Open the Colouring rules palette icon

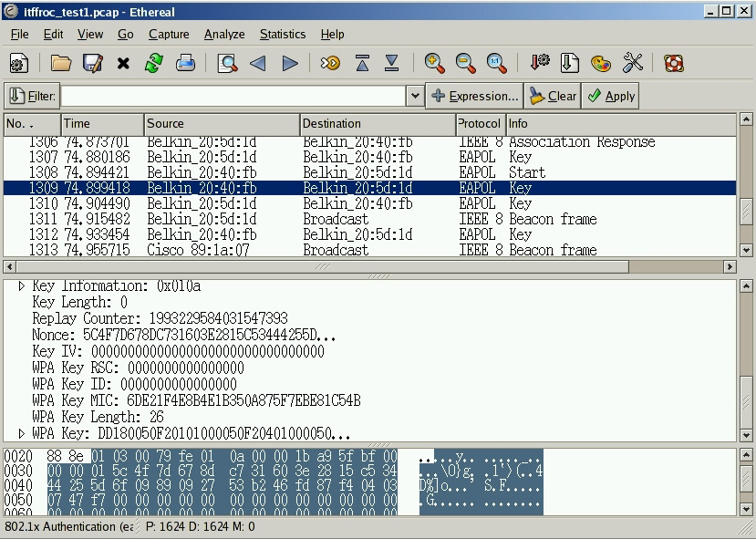coord(600,63)
